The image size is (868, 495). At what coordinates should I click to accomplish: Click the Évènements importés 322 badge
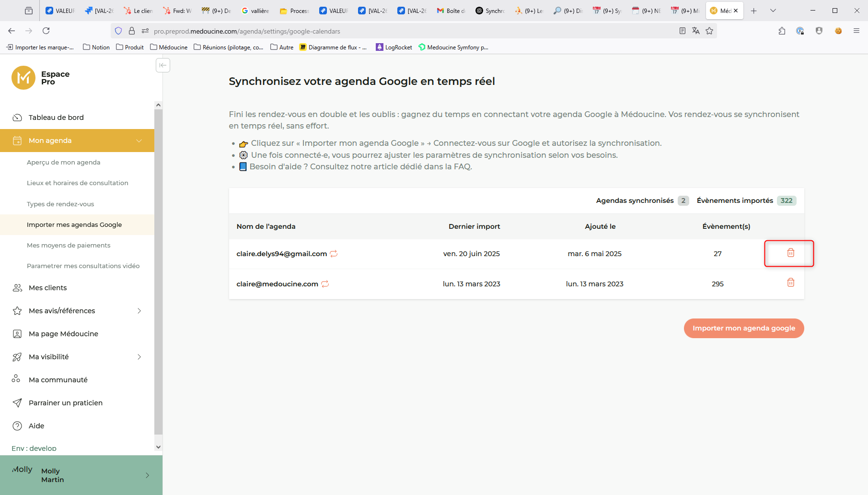(787, 200)
